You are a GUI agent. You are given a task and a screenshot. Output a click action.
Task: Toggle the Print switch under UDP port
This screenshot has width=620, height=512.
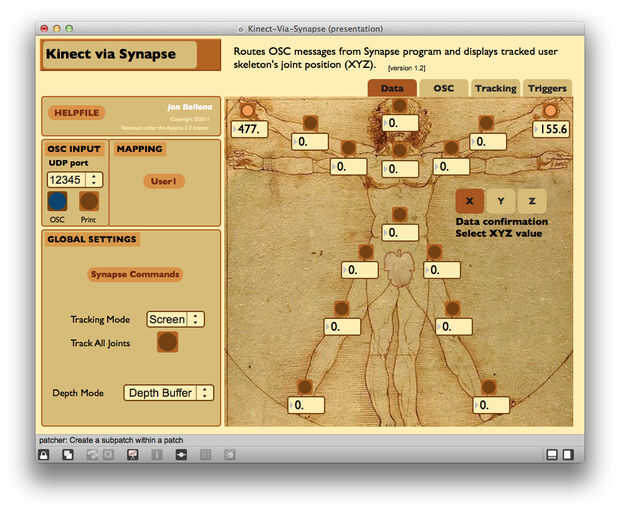tap(89, 201)
